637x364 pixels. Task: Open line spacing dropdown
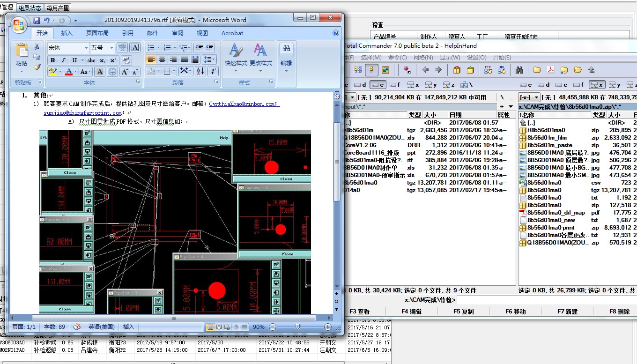click(x=209, y=59)
